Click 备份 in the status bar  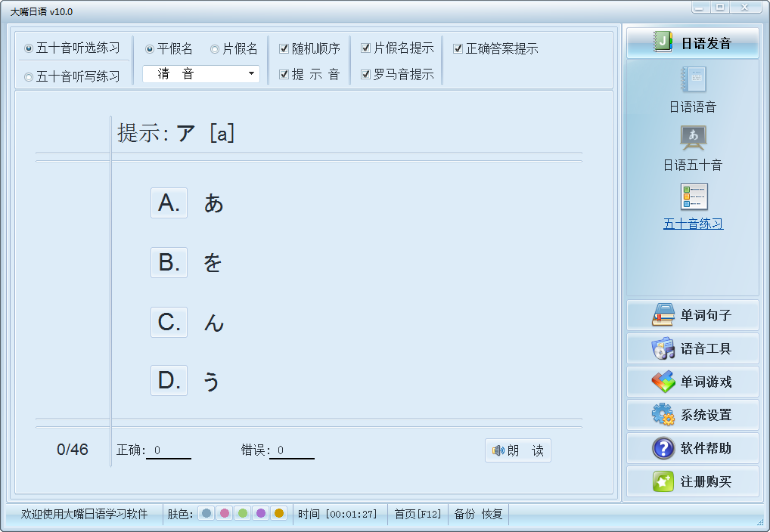coord(464,514)
